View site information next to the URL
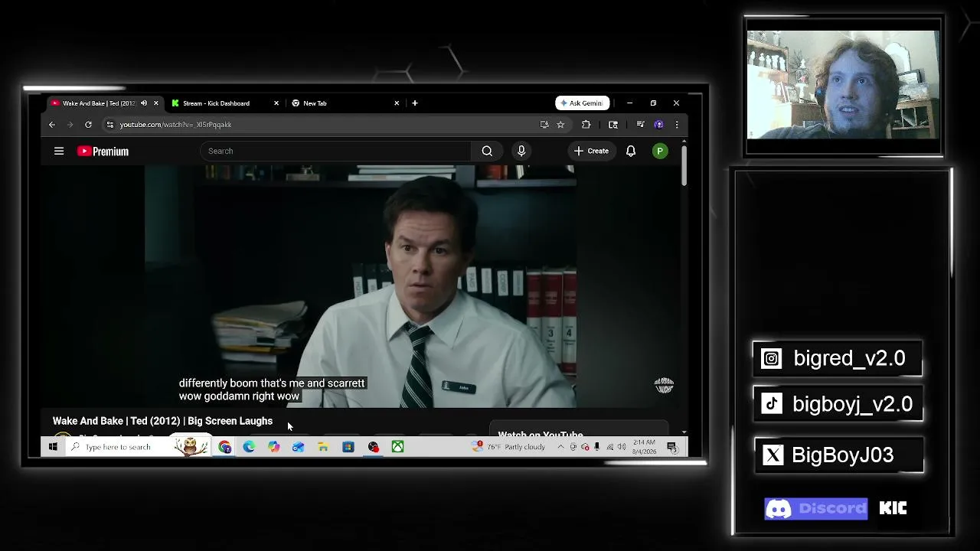Viewport: 980px width, 551px height. [x=109, y=125]
